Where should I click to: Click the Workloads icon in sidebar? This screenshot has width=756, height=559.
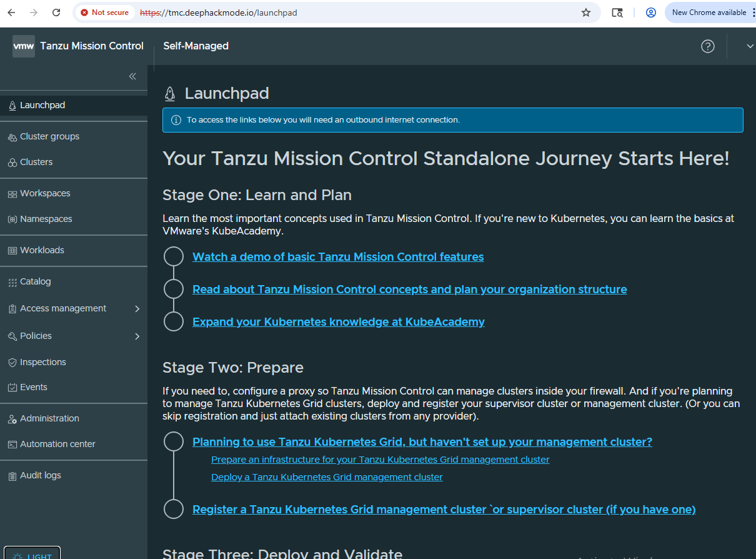click(x=12, y=251)
